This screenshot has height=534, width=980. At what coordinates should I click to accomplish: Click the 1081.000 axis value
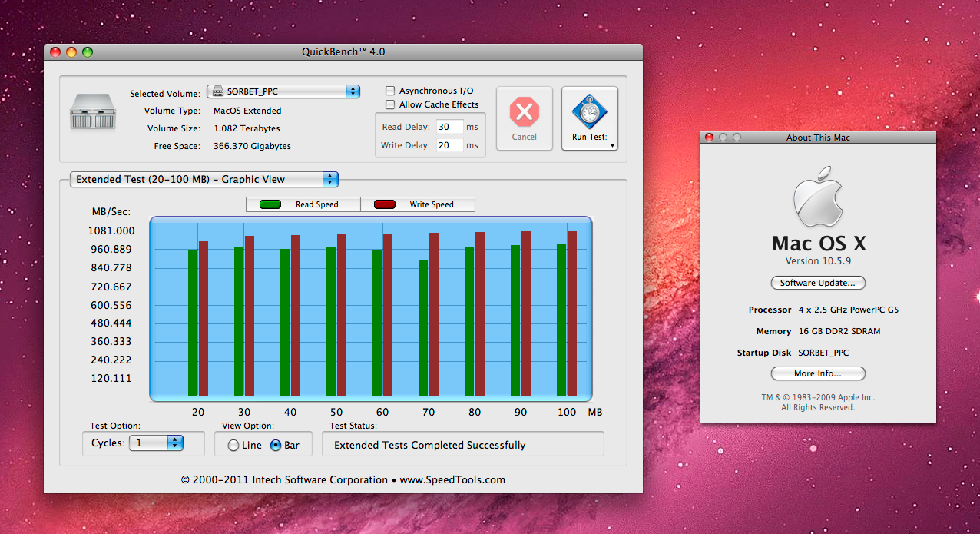pyautogui.click(x=113, y=231)
